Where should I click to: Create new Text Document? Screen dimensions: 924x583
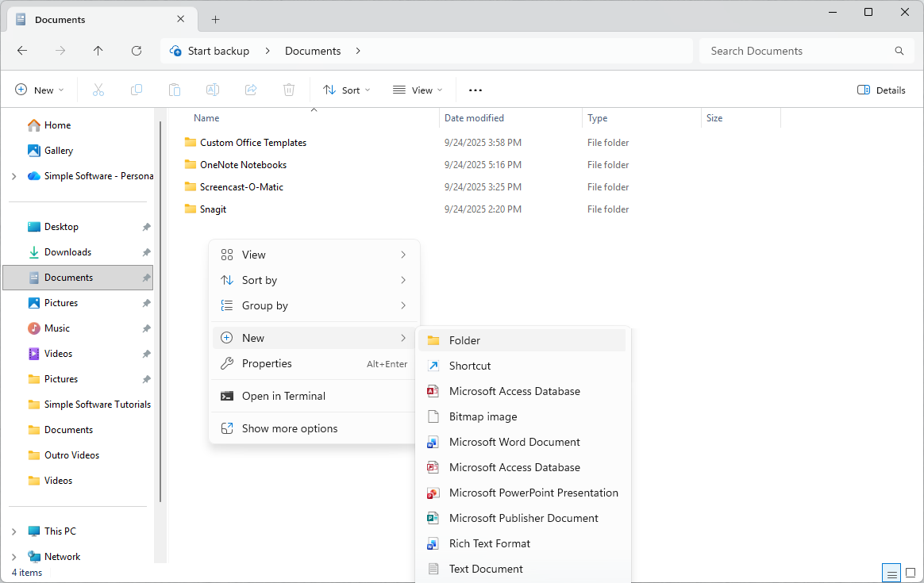[x=522, y=569]
